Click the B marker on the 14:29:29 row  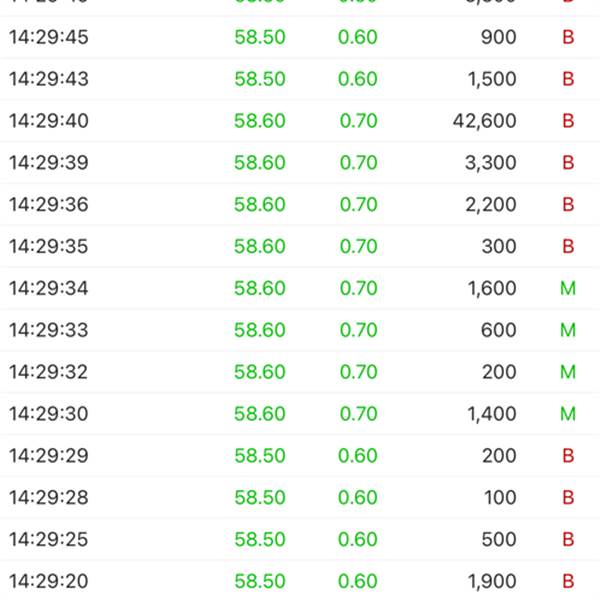pyautogui.click(x=568, y=456)
